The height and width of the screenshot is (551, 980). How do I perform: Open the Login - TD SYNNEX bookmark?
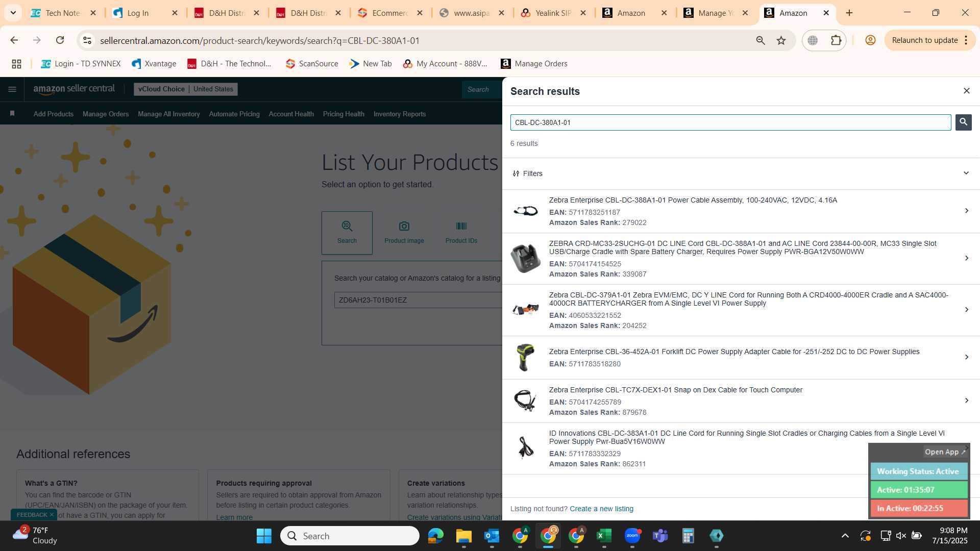81,64
